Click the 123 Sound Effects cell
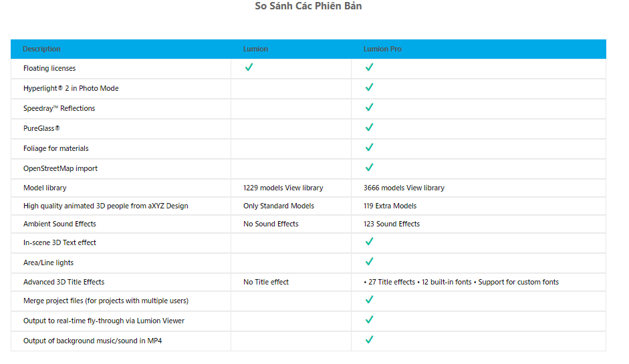 [x=392, y=224]
